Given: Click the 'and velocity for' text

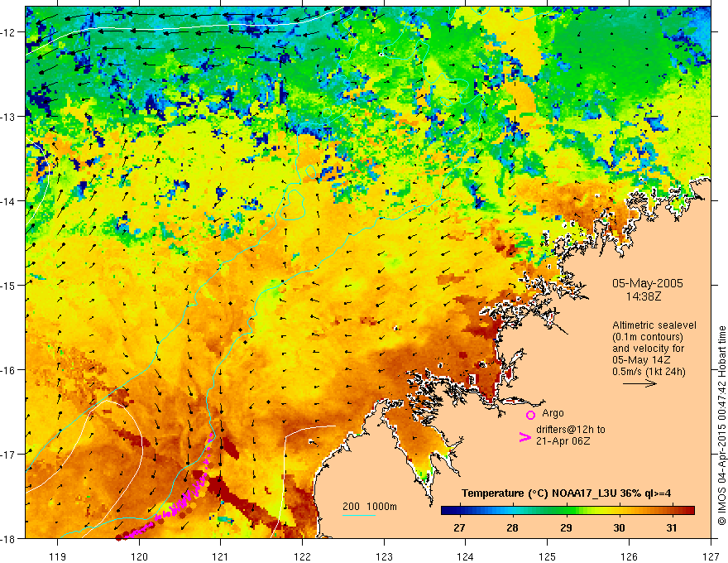Looking at the screenshot, I should coord(648,349).
